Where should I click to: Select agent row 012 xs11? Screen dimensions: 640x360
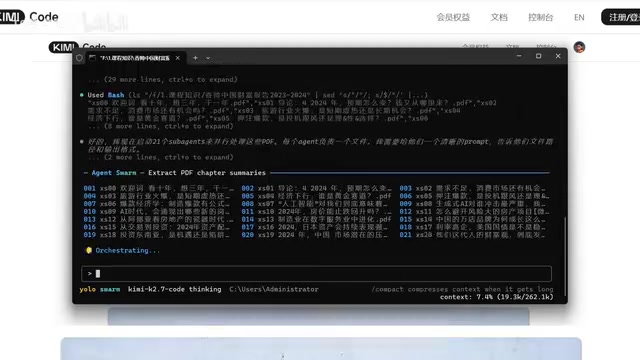coord(474,211)
